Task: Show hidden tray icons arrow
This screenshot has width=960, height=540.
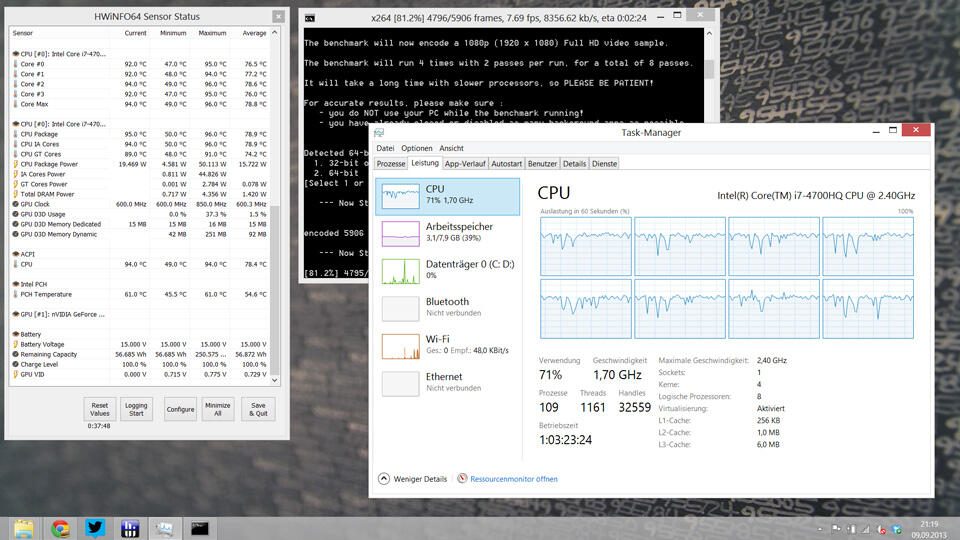Action: [x=820, y=528]
